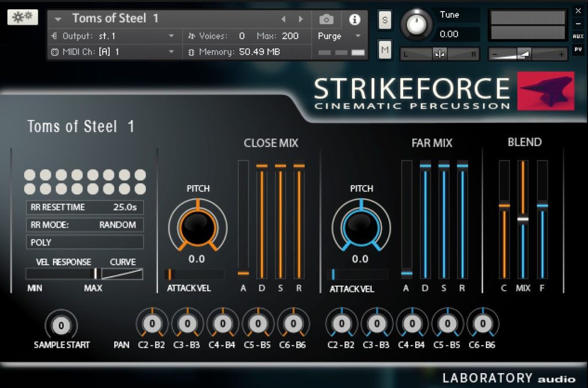Click Far Mix decay D fader

pos(425,220)
